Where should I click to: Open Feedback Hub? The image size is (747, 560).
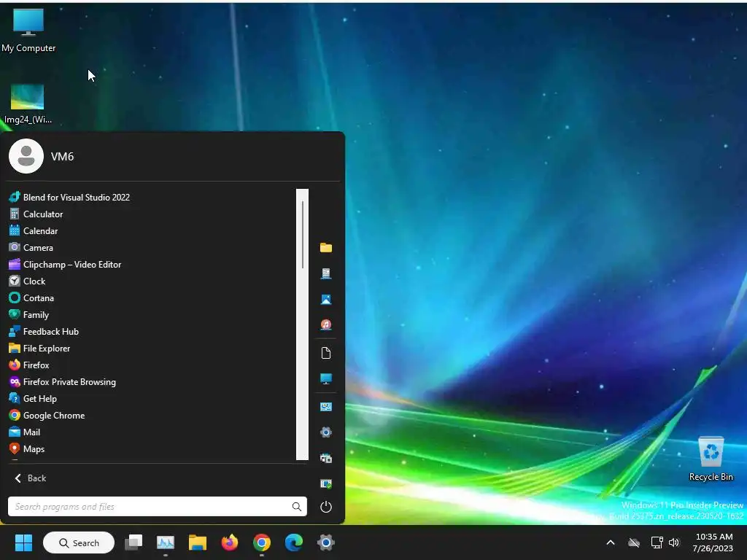(x=43, y=332)
